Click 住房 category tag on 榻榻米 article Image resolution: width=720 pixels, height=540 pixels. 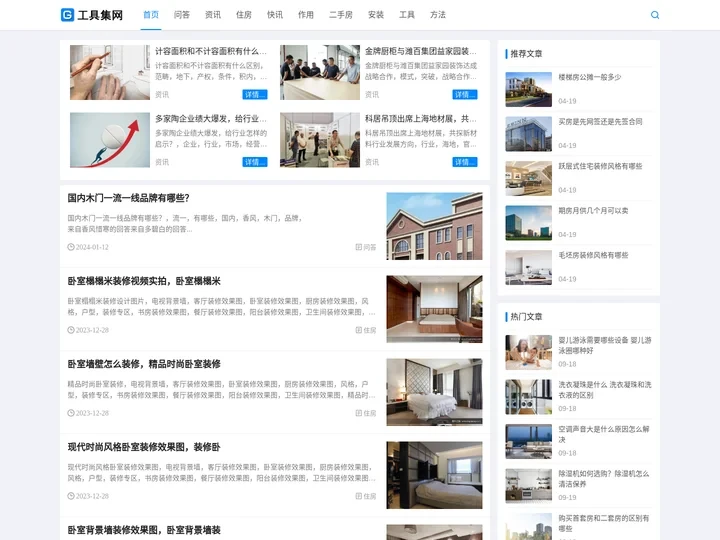pos(366,330)
